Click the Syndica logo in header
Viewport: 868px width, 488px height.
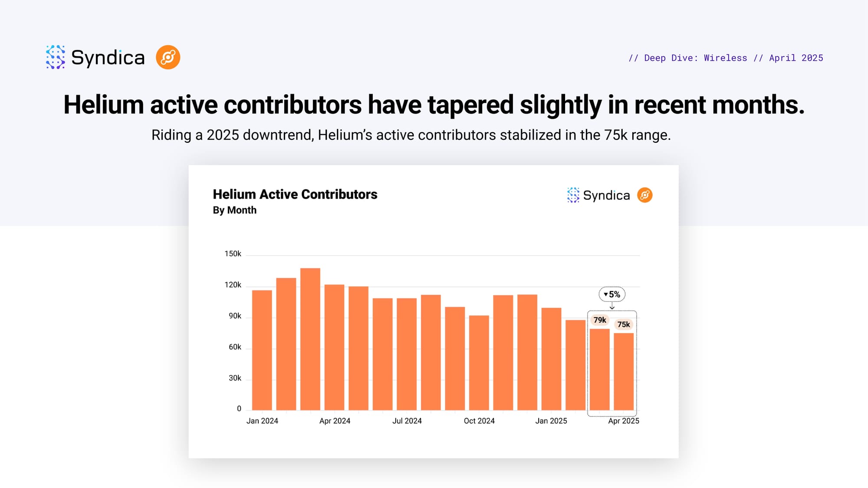pos(95,57)
